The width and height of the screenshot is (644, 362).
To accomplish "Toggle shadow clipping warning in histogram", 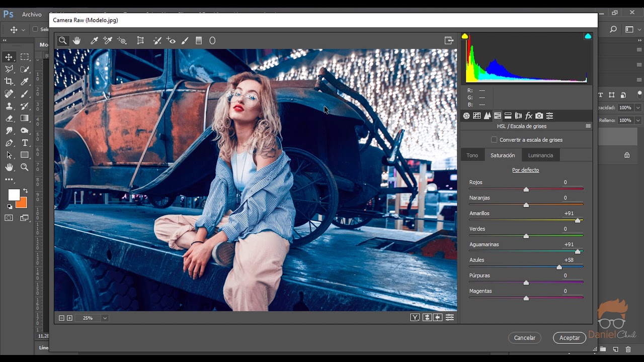I will point(465,36).
